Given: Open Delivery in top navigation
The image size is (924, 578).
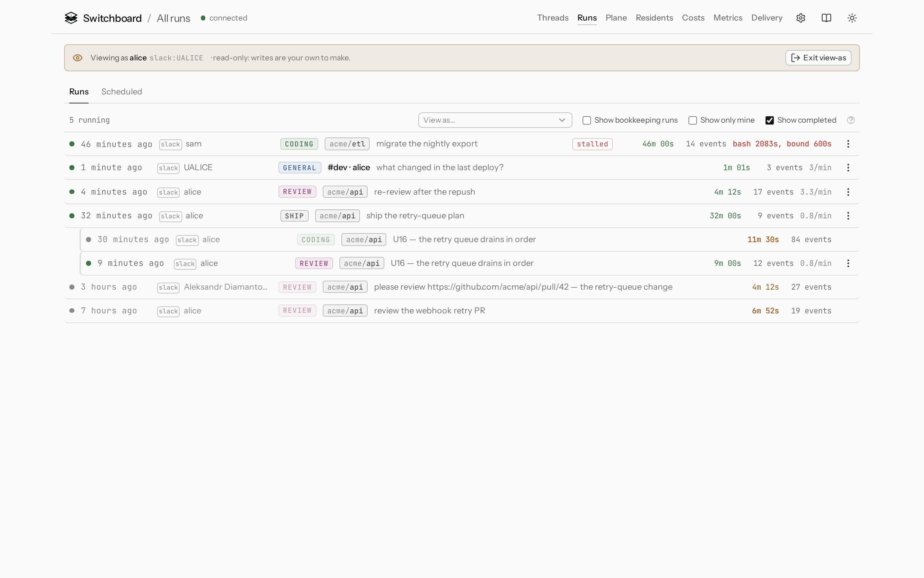Looking at the screenshot, I should [x=767, y=18].
